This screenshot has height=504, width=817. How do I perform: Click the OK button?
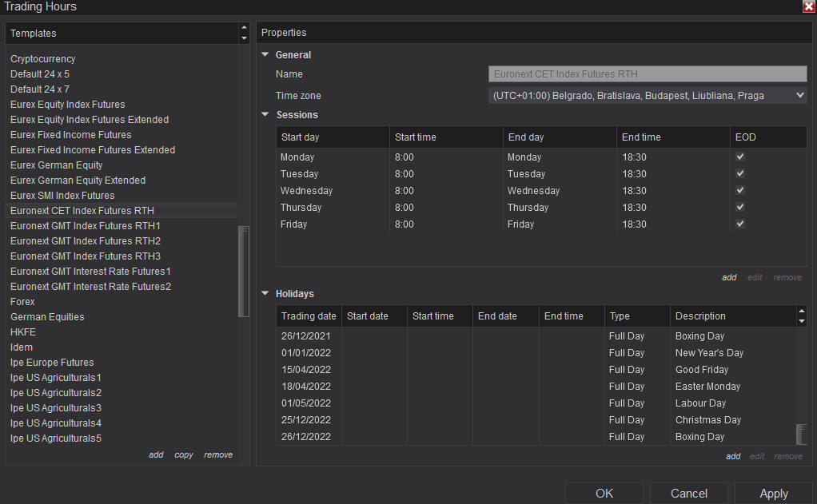coord(604,494)
